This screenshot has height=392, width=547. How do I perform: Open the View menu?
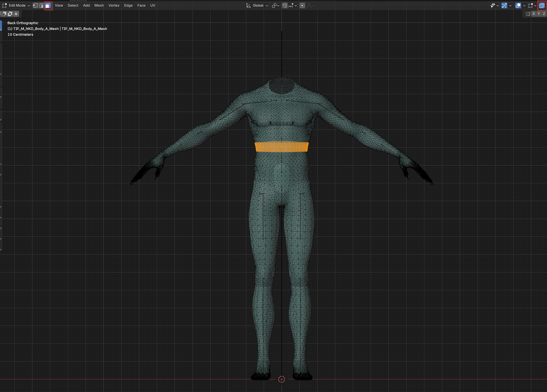59,5
